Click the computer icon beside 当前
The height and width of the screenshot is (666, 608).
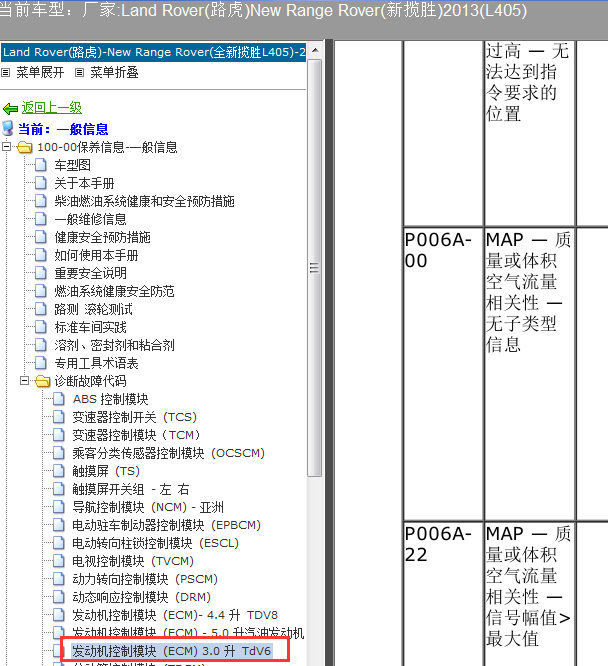point(8,128)
